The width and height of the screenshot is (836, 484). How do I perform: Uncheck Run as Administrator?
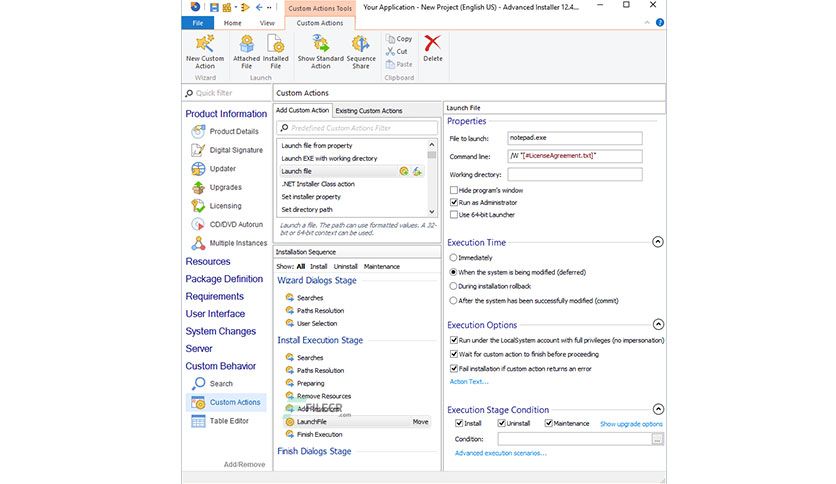(454, 202)
